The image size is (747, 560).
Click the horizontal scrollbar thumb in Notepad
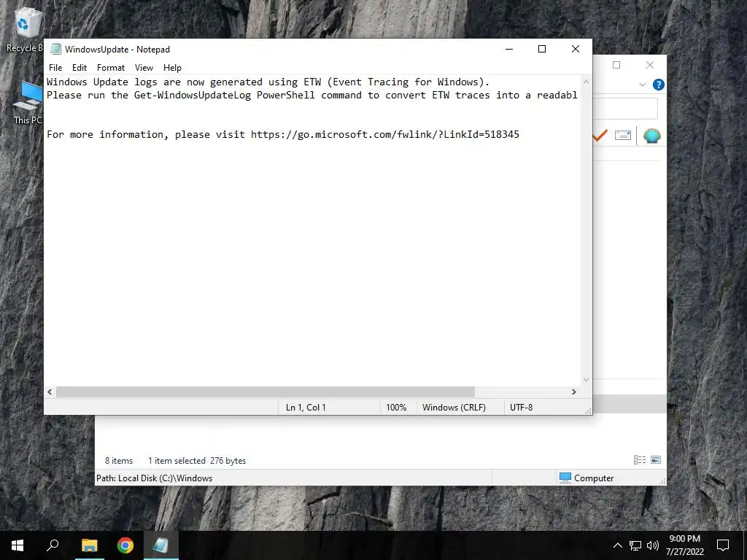click(x=266, y=392)
